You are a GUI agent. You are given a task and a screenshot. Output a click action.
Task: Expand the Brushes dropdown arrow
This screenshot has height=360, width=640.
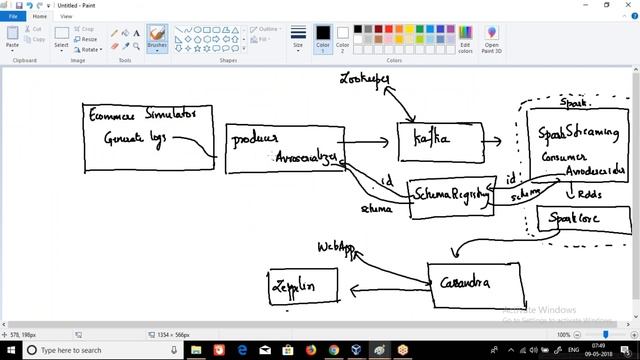point(157,51)
